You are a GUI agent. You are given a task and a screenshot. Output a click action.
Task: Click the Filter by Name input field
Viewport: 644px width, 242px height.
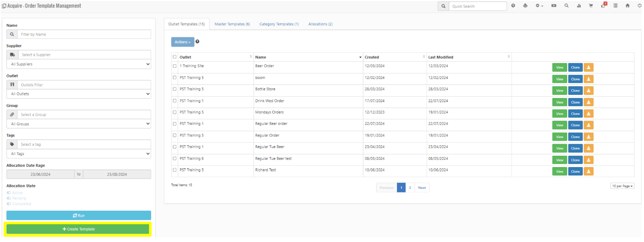[x=85, y=34]
